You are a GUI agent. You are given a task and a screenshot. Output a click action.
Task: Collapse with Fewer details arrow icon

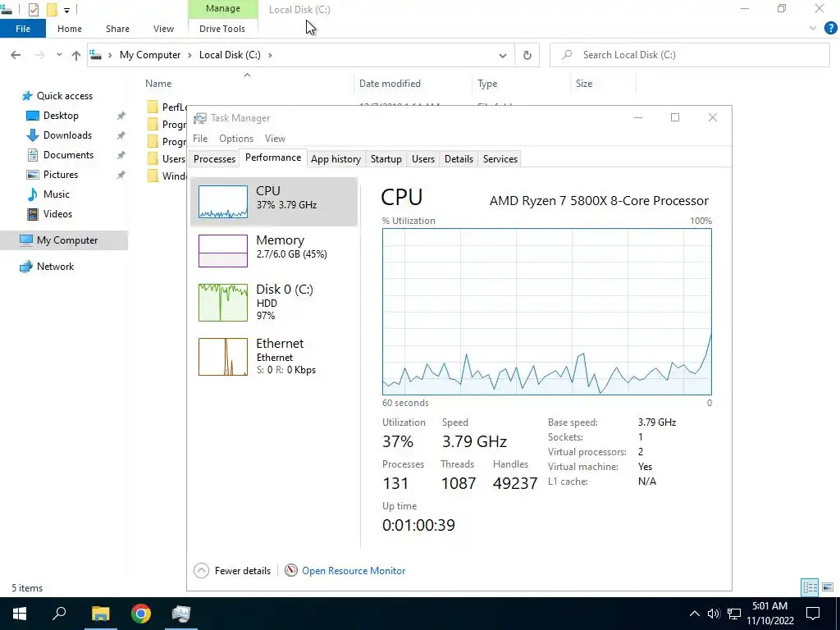point(202,571)
